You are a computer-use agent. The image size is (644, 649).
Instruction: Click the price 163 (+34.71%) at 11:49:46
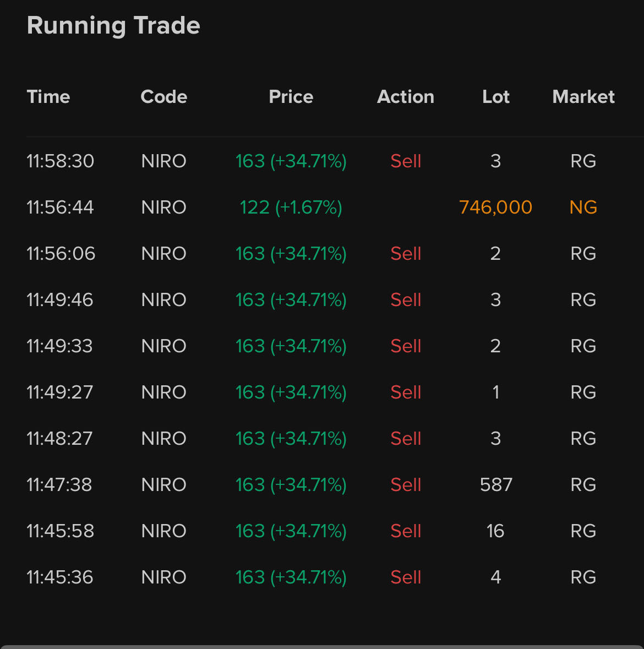pyautogui.click(x=291, y=300)
